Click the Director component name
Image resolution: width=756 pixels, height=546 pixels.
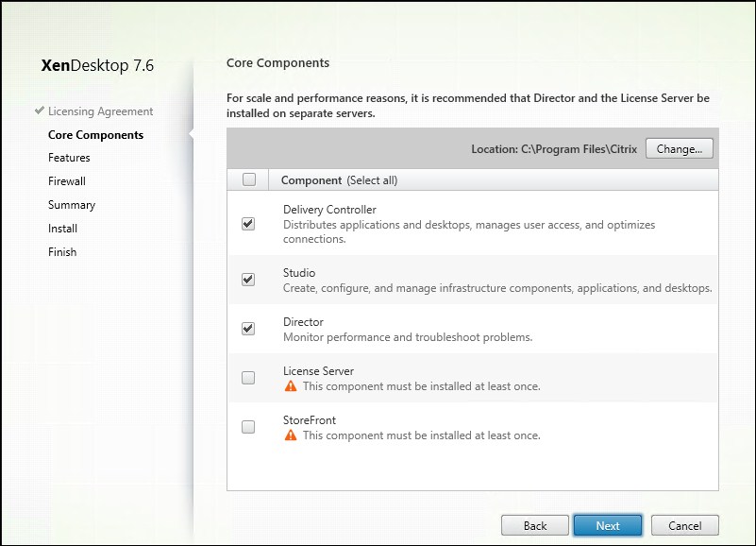coord(303,322)
